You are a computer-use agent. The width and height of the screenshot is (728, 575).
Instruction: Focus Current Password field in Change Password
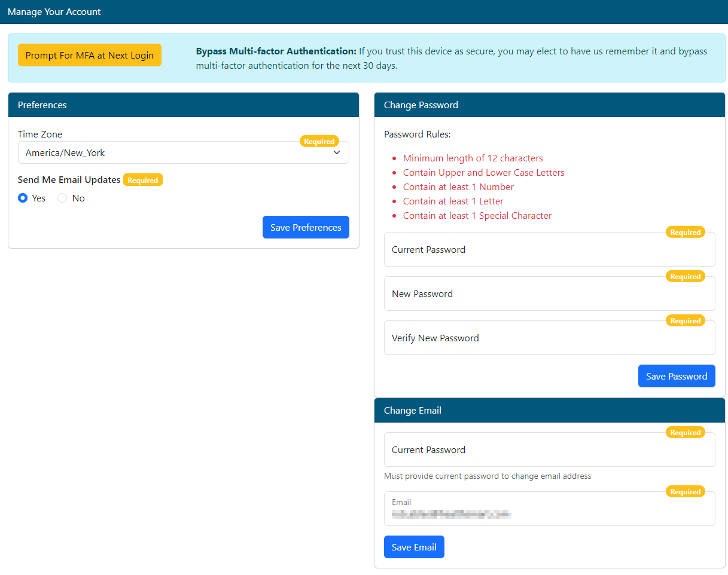point(550,249)
